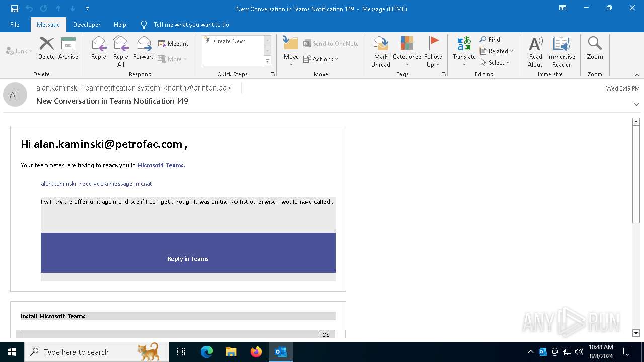The image size is (644, 362).
Task: Open More respond options
Action: 173,59
